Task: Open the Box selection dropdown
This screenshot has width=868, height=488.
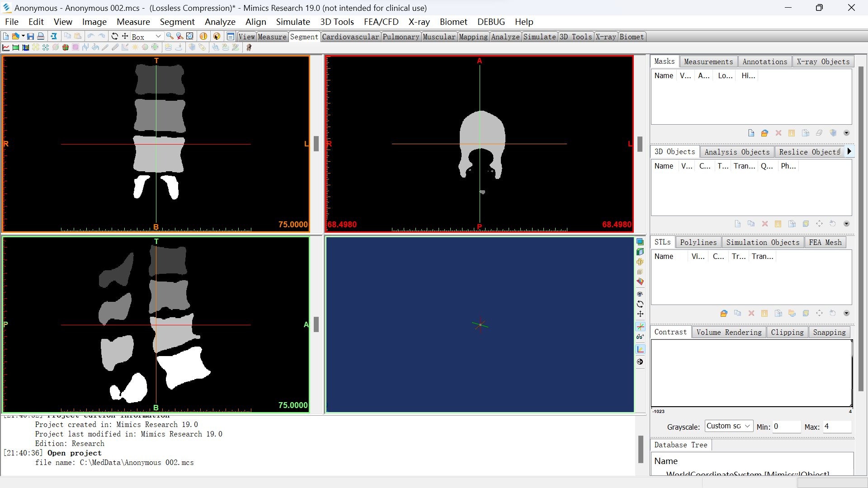Action: [x=158, y=37]
